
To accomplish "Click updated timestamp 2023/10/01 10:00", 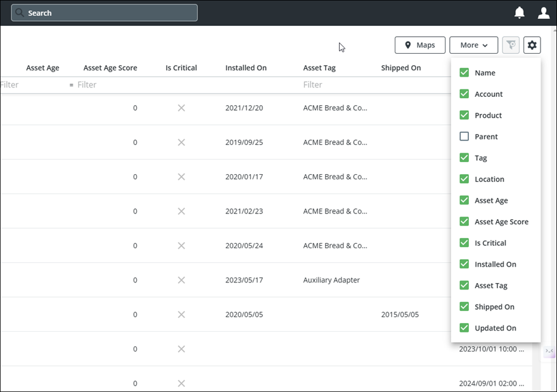I will tap(491, 349).
